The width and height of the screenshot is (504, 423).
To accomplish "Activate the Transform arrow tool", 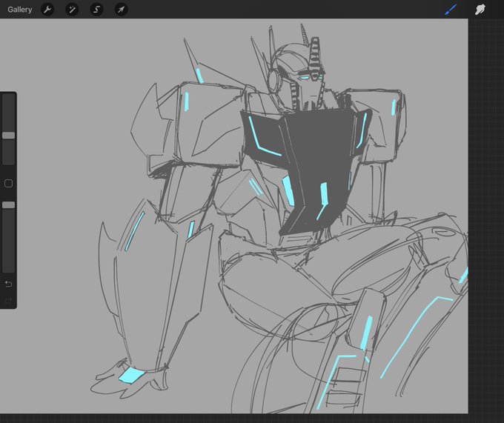I will 121,10.
